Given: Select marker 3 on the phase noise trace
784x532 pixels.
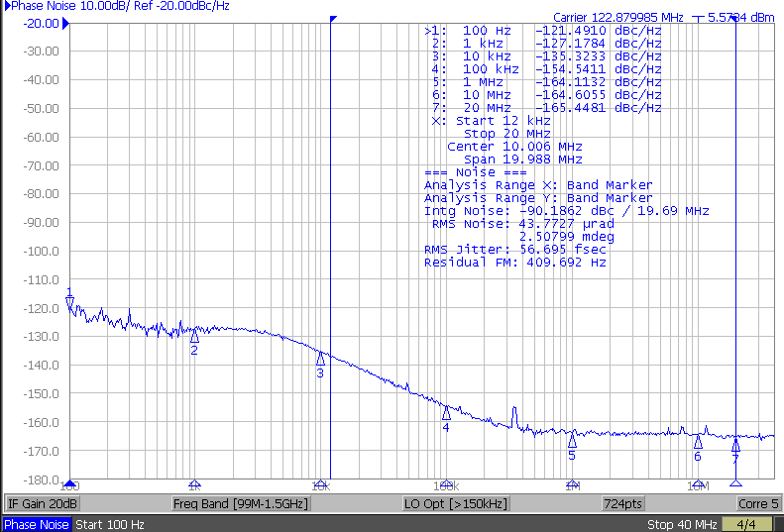Looking at the screenshot, I should [x=320, y=358].
